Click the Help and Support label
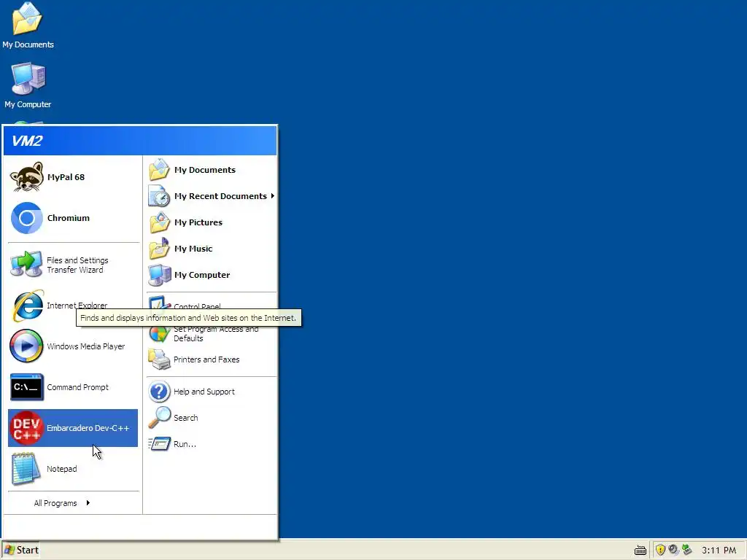 tap(204, 392)
